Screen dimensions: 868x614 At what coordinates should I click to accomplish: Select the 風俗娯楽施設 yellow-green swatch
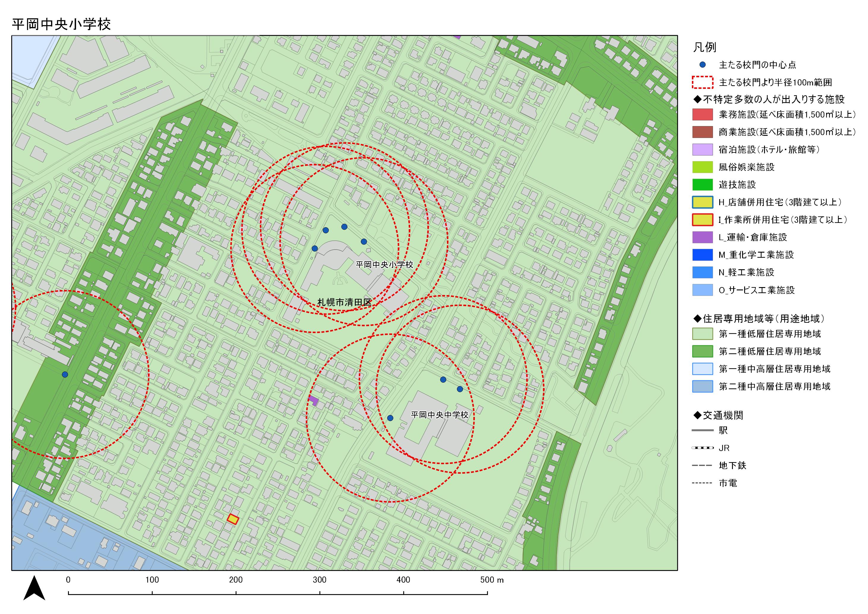tap(702, 167)
